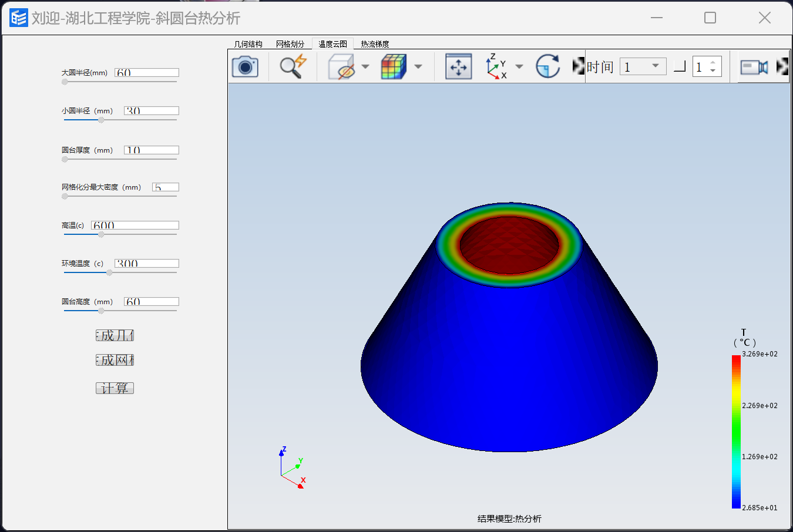Click the 1.269e+02 legend value

760,457
